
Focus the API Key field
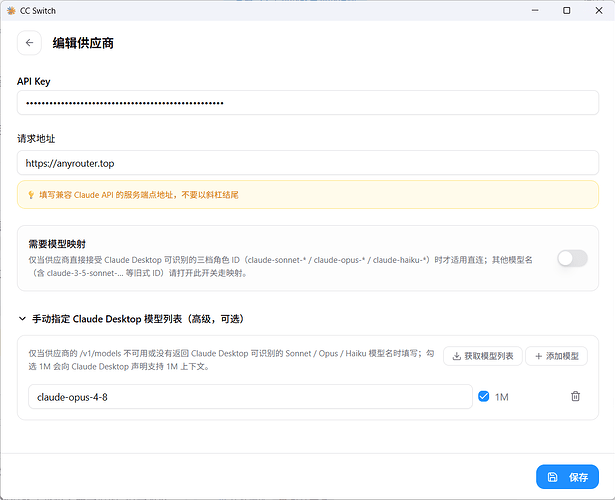308,103
